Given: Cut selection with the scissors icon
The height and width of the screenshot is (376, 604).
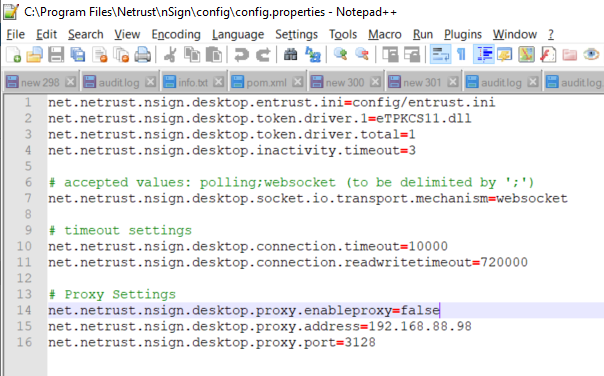Looking at the screenshot, I should 170,54.
